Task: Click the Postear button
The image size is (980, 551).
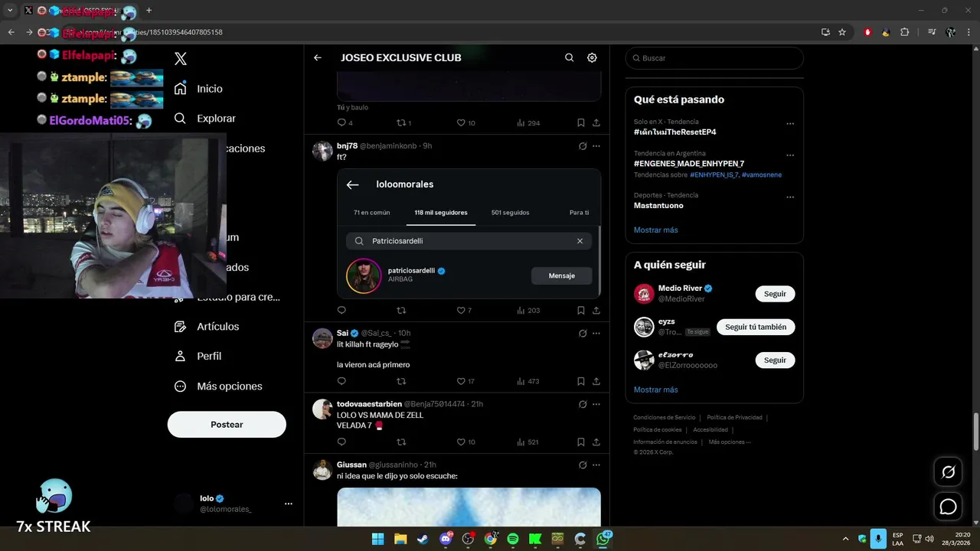Action: tap(227, 425)
